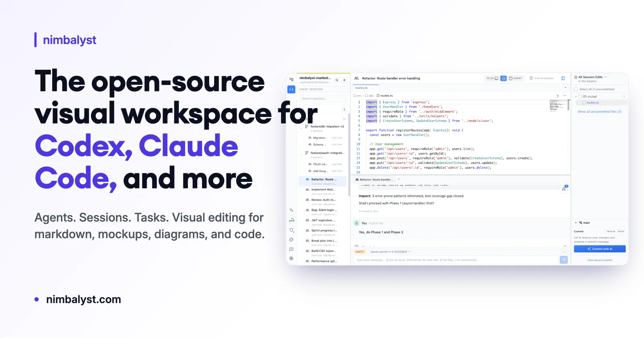Click the send message arrow button
Screen dimensions: 644x338
[x=564, y=260]
